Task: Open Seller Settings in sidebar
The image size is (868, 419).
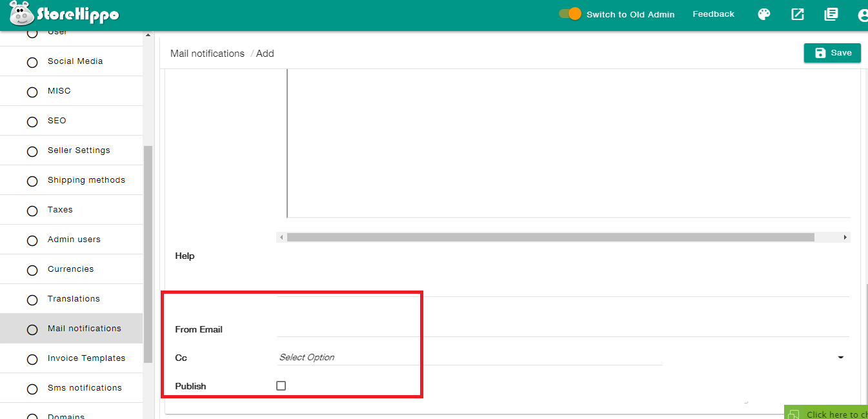Action: coord(79,150)
